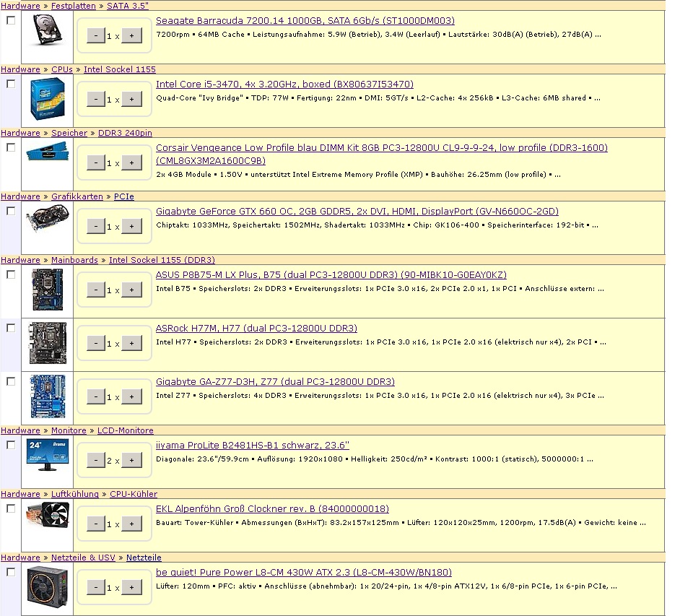Screen dimensions: 693x616
Task: Go to DDR3 240pin breadcrumb
Action: 125,133
